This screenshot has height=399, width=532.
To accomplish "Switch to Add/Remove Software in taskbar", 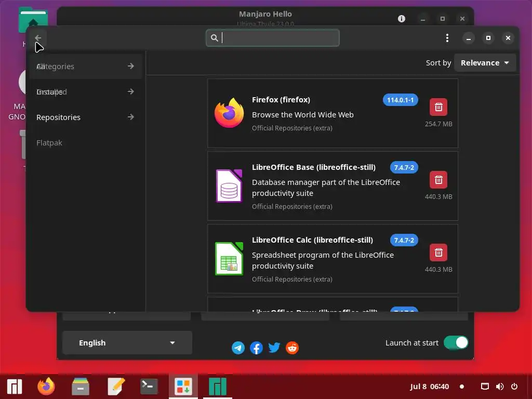I will point(183,387).
